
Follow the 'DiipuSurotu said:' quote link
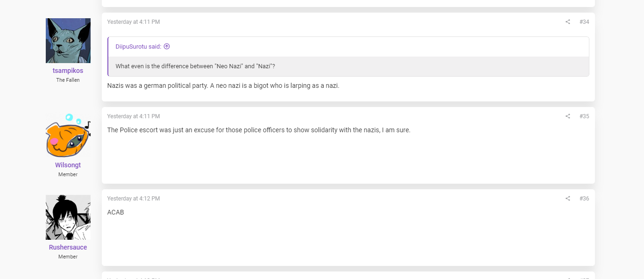tap(138, 47)
